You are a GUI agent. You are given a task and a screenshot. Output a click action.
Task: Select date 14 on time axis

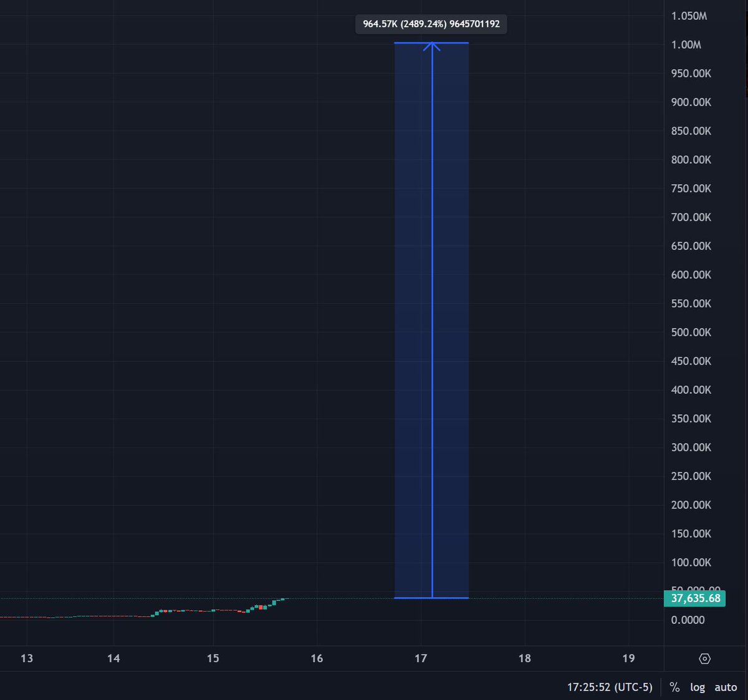113,658
